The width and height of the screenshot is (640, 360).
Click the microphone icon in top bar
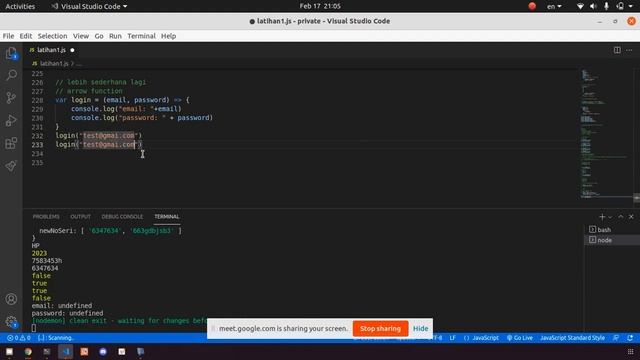(x=606, y=6)
